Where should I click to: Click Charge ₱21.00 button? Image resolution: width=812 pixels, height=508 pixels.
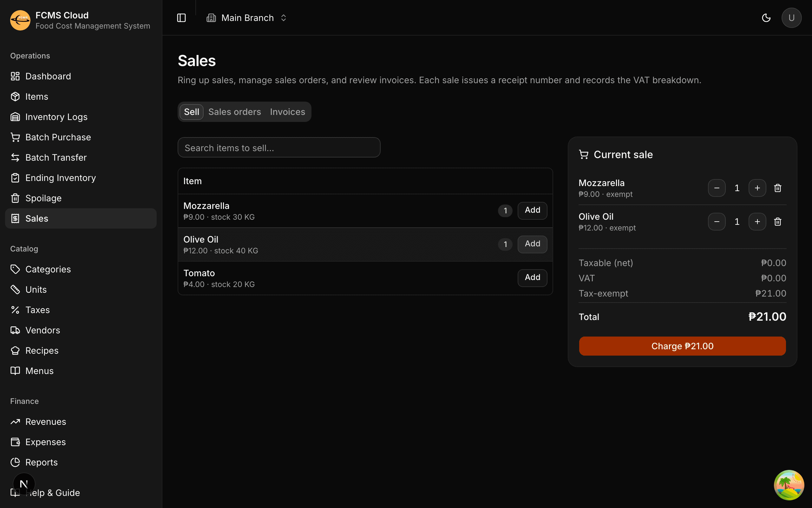tap(682, 346)
